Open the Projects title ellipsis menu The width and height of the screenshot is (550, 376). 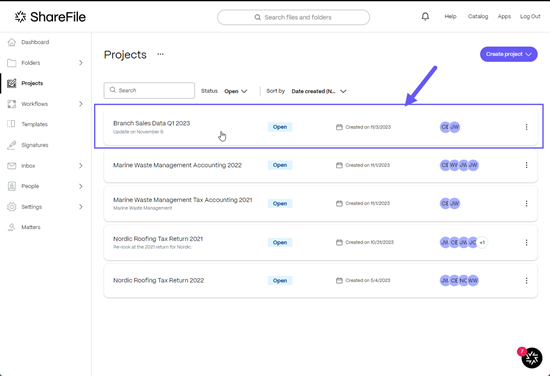[160, 54]
